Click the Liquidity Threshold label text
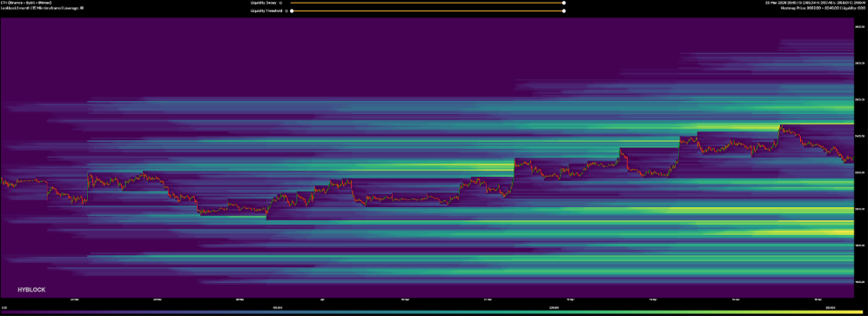 point(266,10)
